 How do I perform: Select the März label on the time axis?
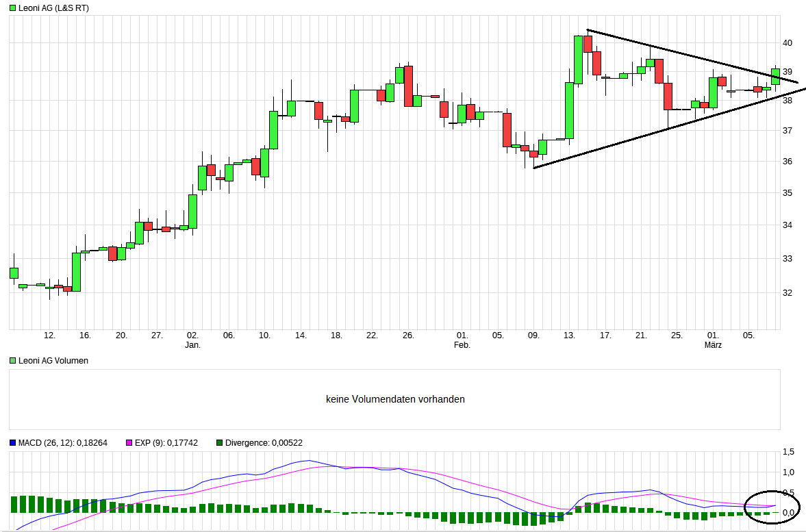714,345
